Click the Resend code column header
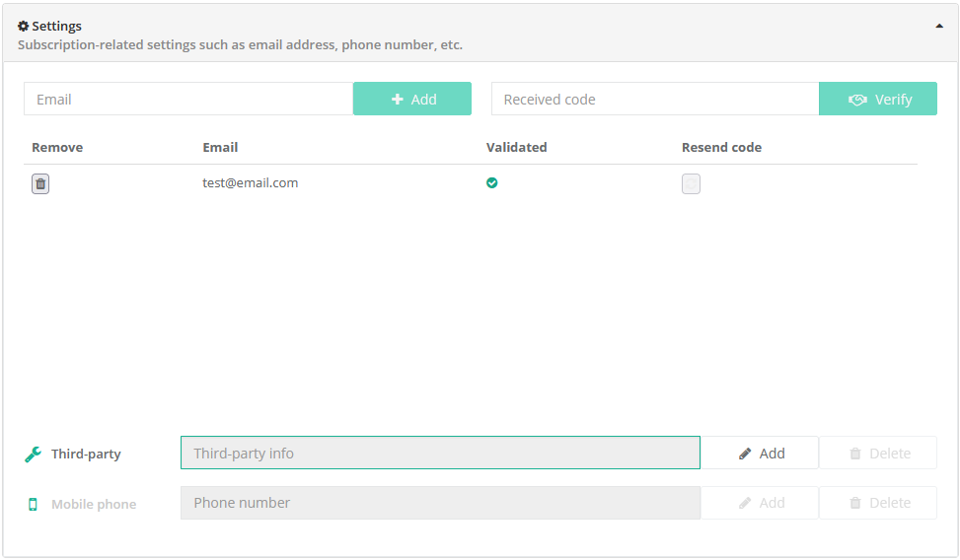This screenshot has height=560, width=960. click(722, 148)
